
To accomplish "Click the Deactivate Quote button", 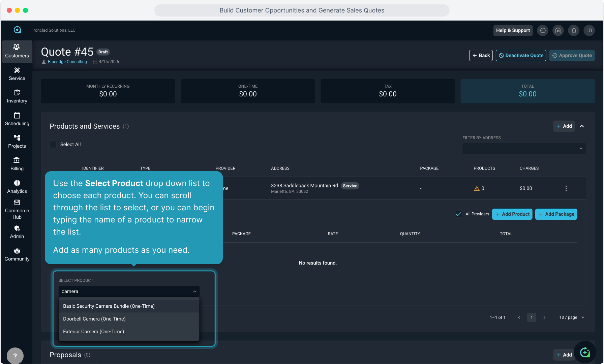I will [x=521, y=56].
